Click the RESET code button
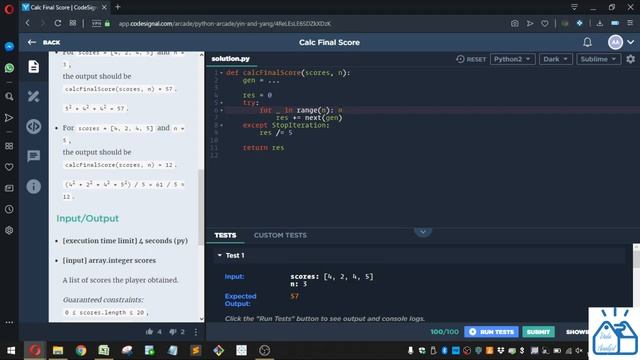 (471, 59)
